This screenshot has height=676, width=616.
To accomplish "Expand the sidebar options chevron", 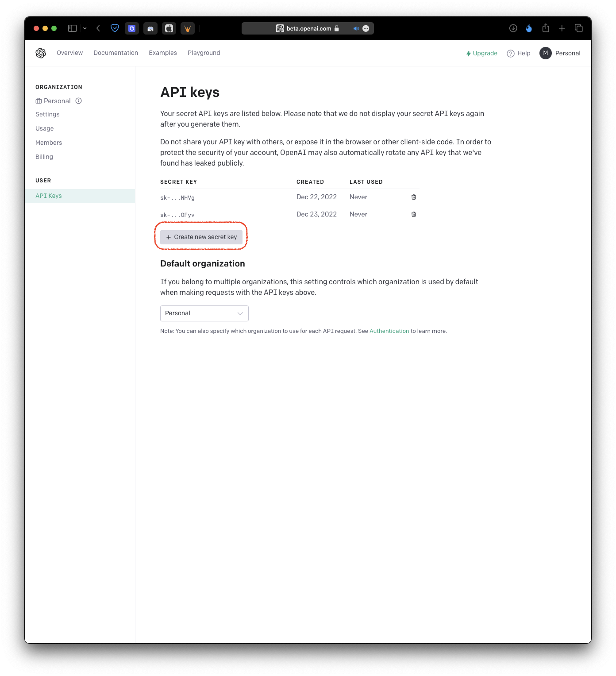I will point(85,28).
